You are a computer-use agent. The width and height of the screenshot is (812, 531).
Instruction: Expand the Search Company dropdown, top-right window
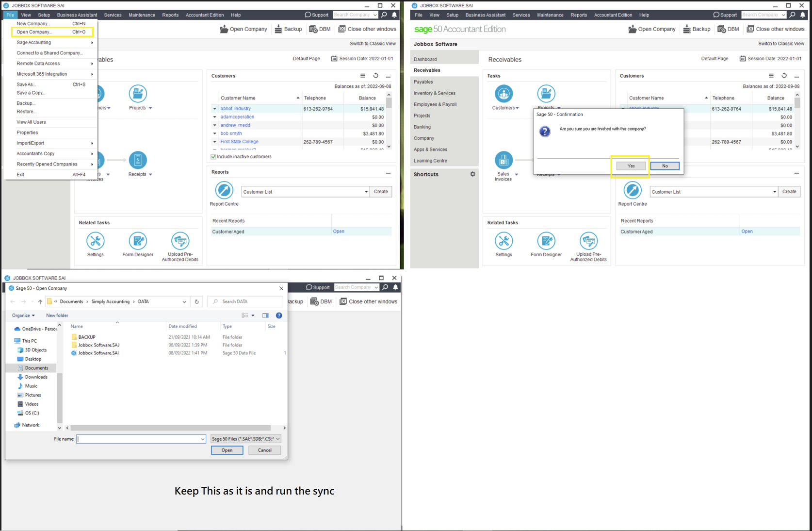(783, 15)
